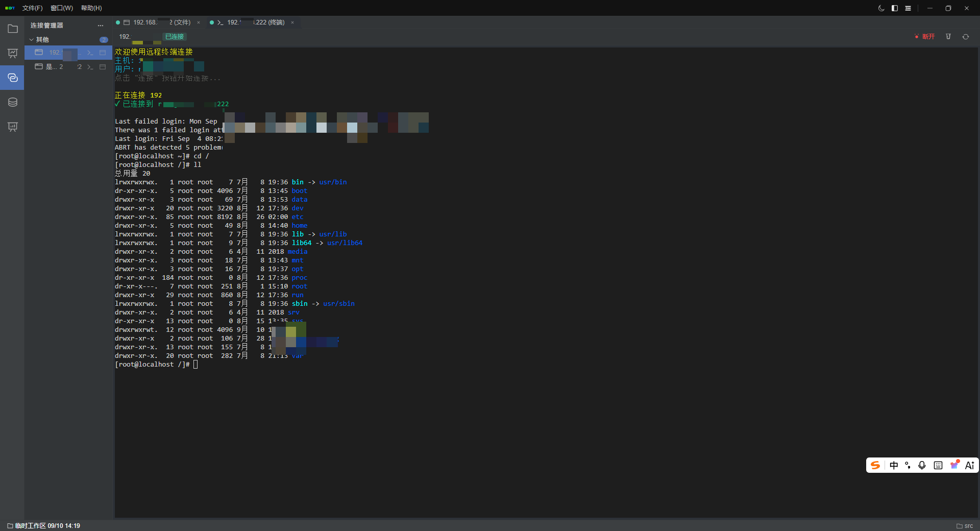This screenshot has height=531, width=980.
Task: Open the 窗口(W) menu
Action: [x=62, y=8]
